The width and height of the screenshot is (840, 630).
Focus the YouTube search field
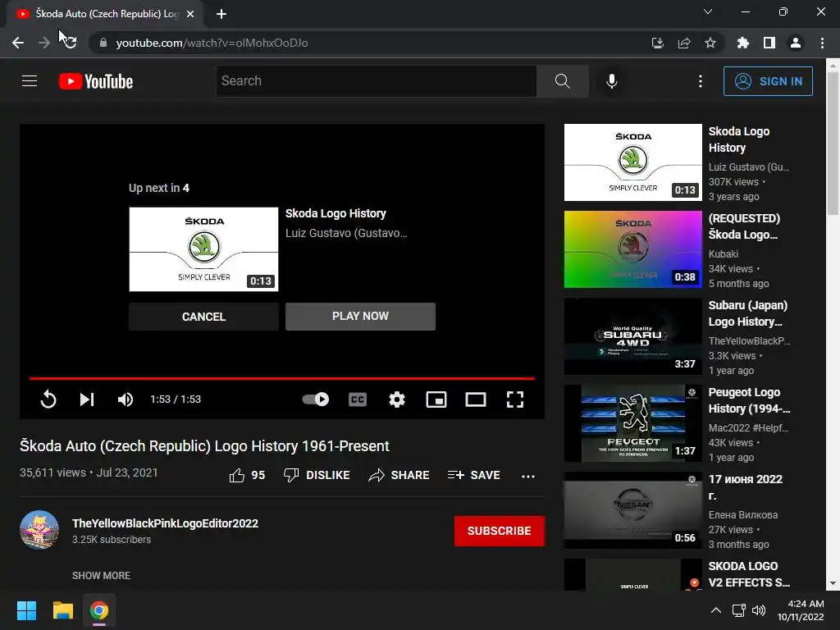click(x=376, y=81)
